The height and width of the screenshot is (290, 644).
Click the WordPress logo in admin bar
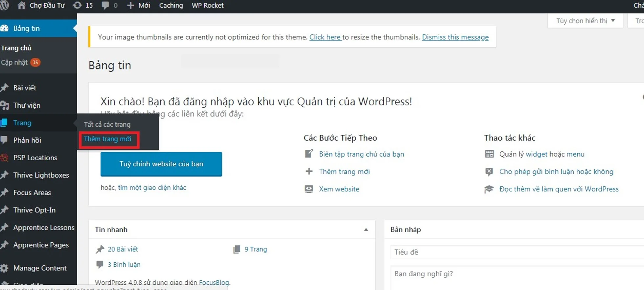point(4,5)
